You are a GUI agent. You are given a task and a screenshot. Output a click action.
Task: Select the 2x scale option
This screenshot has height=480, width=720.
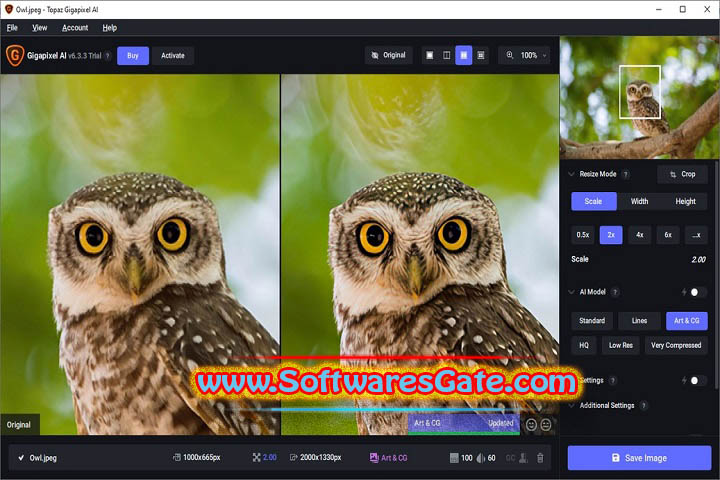pyautogui.click(x=611, y=235)
